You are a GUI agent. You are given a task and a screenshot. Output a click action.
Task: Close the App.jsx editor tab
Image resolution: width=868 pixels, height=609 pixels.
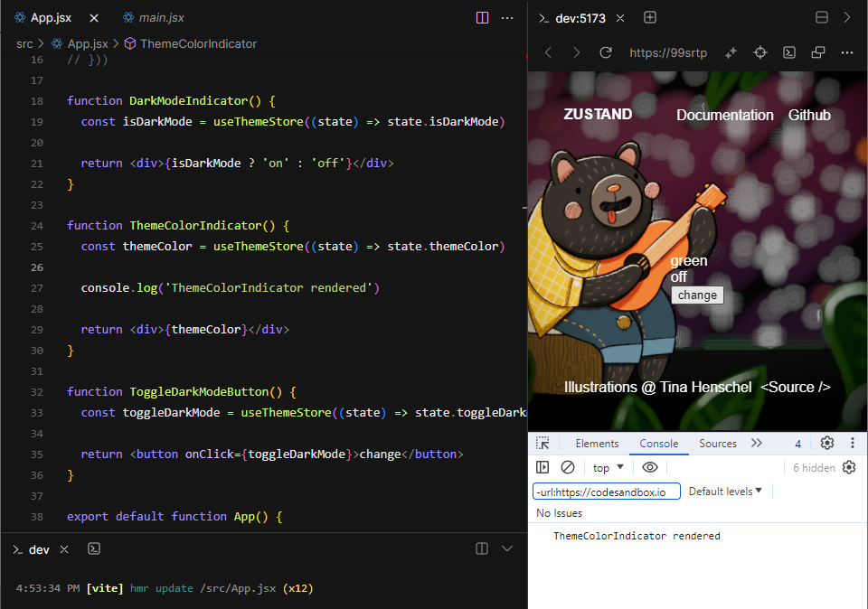tap(94, 18)
